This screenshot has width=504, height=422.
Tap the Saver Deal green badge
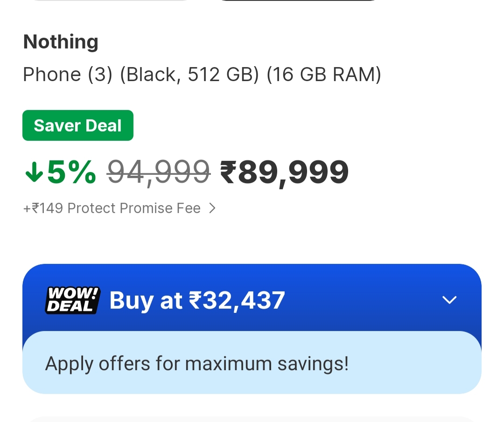tap(78, 125)
